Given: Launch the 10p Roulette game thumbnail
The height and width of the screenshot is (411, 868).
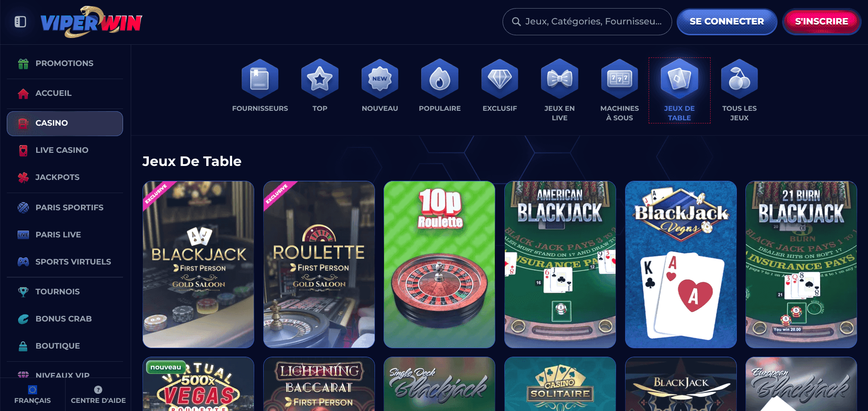Looking at the screenshot, I should (439, 265).
